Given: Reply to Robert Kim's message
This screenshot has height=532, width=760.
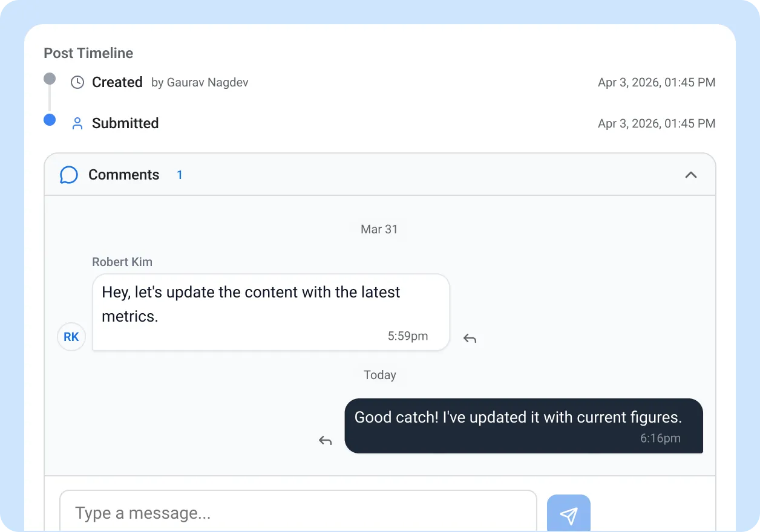Looking at the screenshot, I should (470, 339).
